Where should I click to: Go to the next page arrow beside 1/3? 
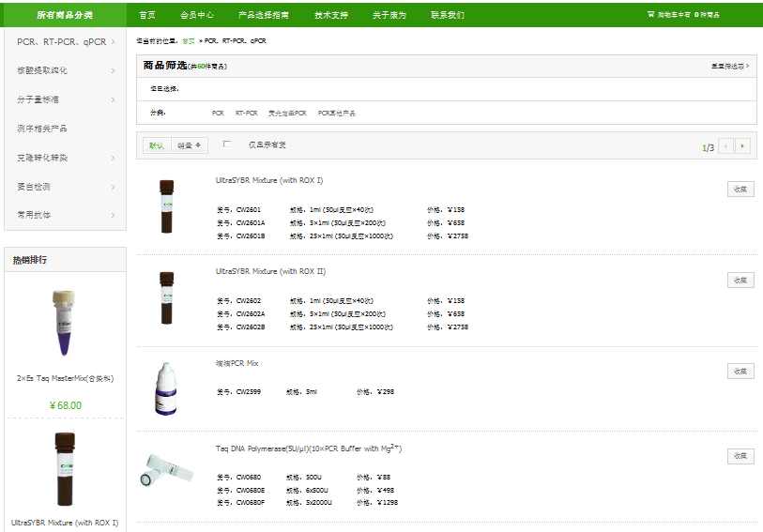(x=742, y=145)
